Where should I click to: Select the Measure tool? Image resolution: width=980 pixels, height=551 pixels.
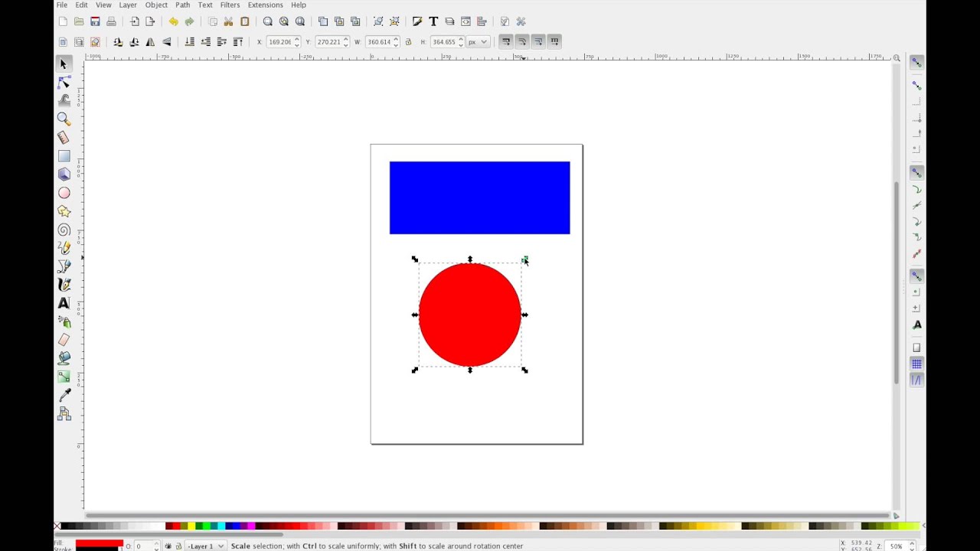click(x=64, y=138)
